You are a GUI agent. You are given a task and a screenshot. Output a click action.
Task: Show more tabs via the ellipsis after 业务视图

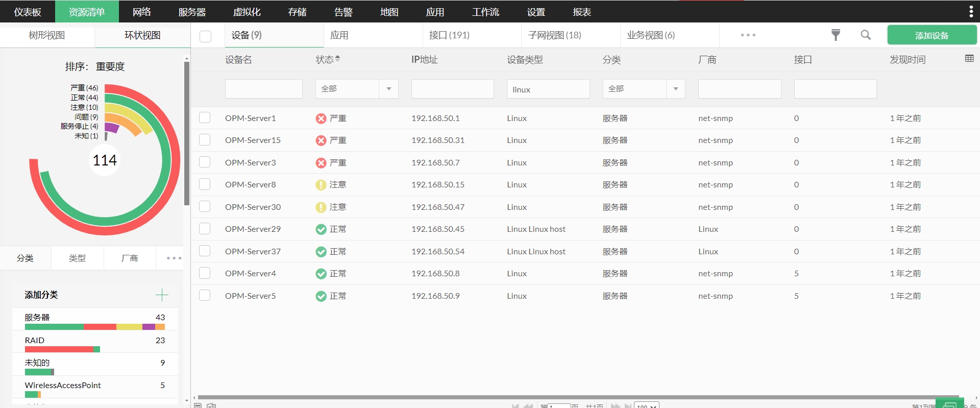(x=748, y=35)
